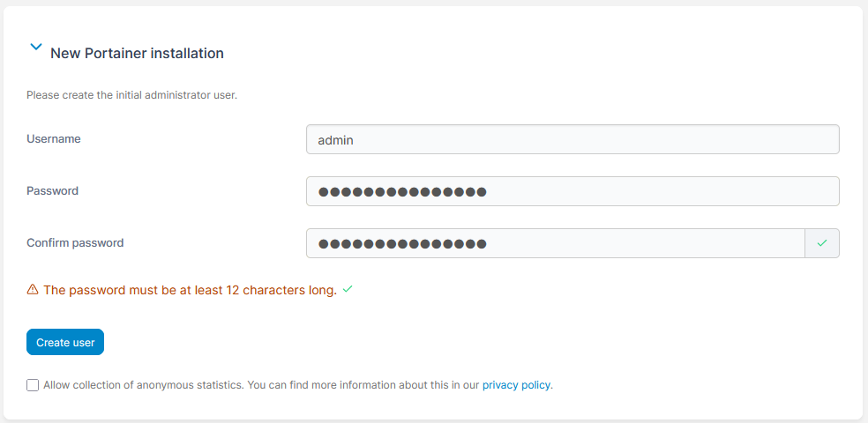The width and height of the screenshot is (868, 423).
Task: Click the New Portainer installation heading
Action: (x=137, y=53)
